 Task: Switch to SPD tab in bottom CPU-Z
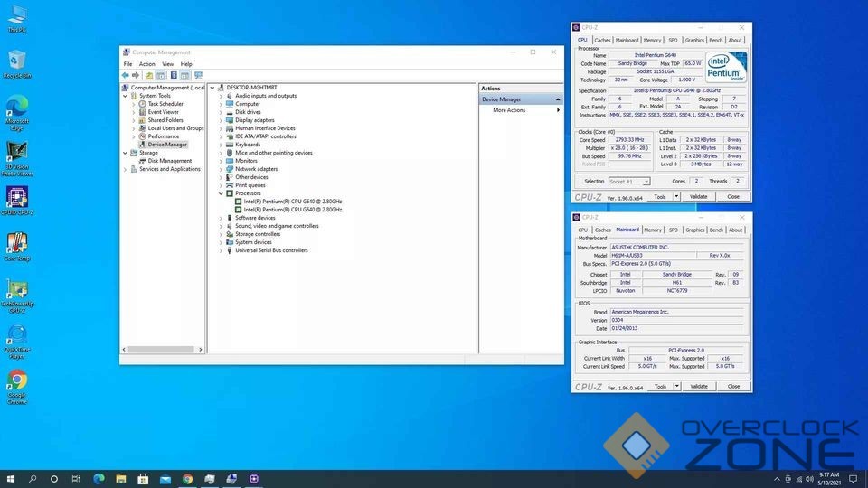[673, 230]
